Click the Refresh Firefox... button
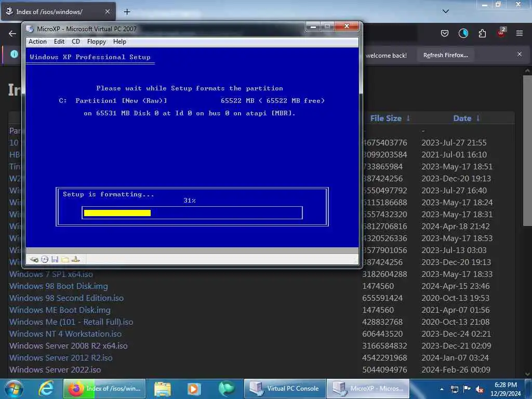Screen dimensions: 532x399 [x=445, y=55]
